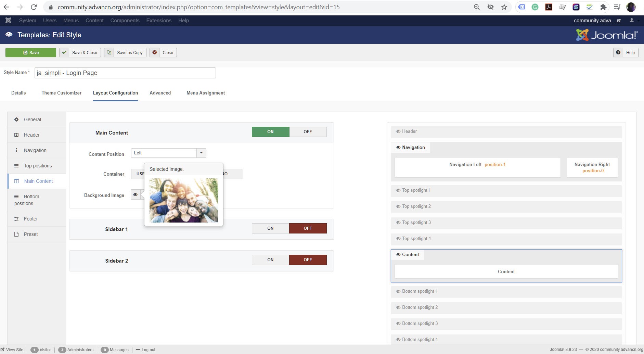Toggle the Background Image preview eye
This screenshot has width=644, height=354.
(136, 194)
